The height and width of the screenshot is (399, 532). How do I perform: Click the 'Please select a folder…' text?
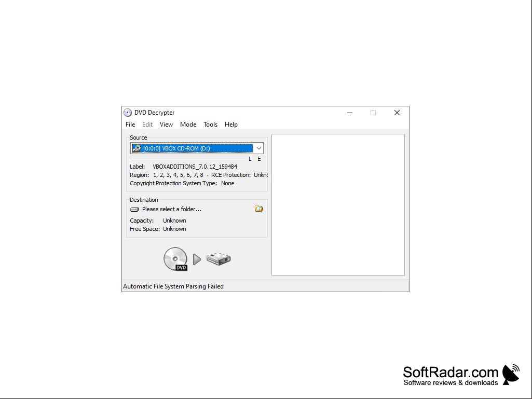(172, 209)
